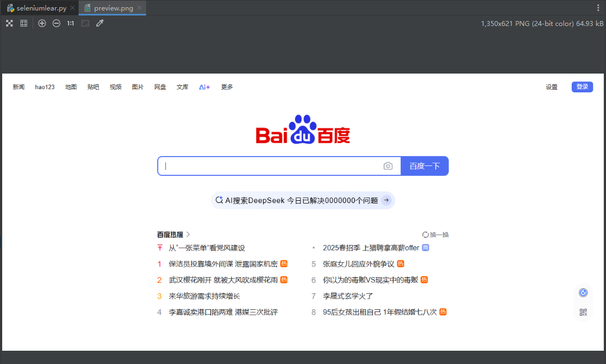Open hot search 从"一张菜单"看党风建设
Image resolution: width=606 pixels, height=364 pixels.
coord(207,248)
